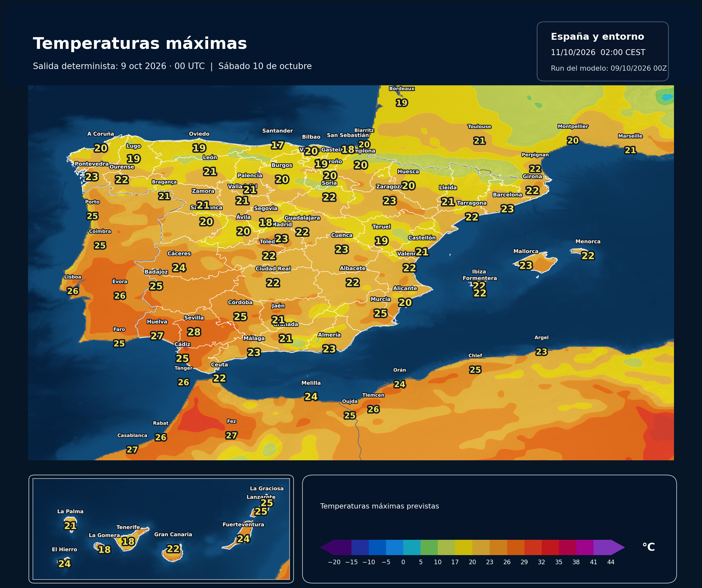Click the Ciudad Real label
Screen dimensions: 702x588
pos(273,268)
